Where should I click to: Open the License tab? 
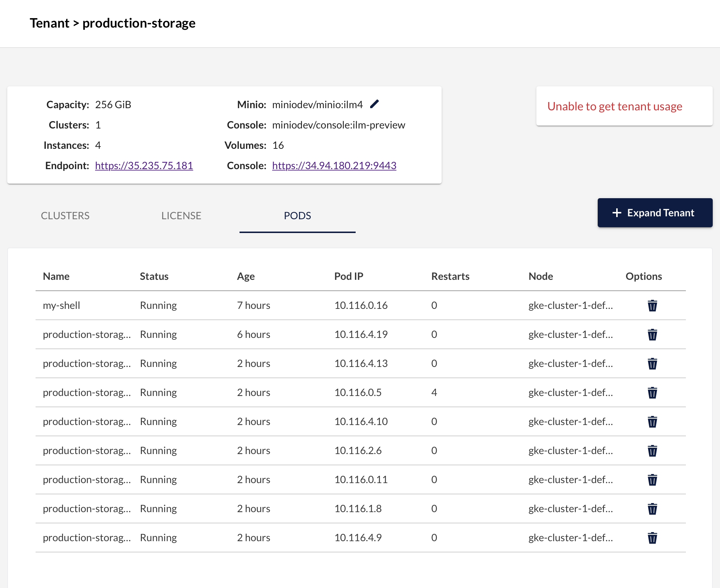pyautogui.click(x=181, y=216)
